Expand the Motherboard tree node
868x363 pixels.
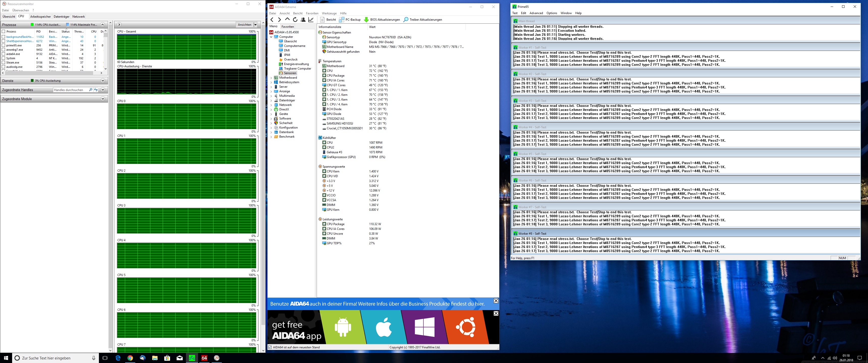(271, 78)
